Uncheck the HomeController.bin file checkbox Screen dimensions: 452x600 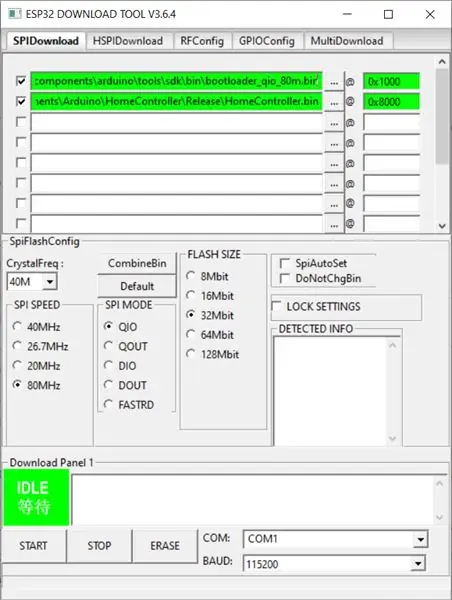pyautogui.click(x=21, y=101)
